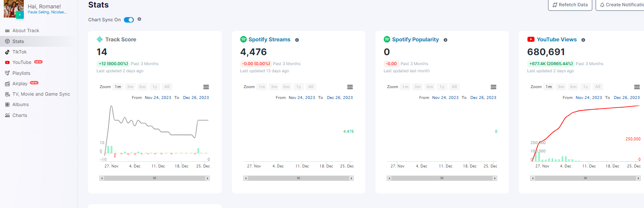The image size is (644, 208).
Task: Click the info icon beside Spotify Streams
Action: tap(297, 40)
